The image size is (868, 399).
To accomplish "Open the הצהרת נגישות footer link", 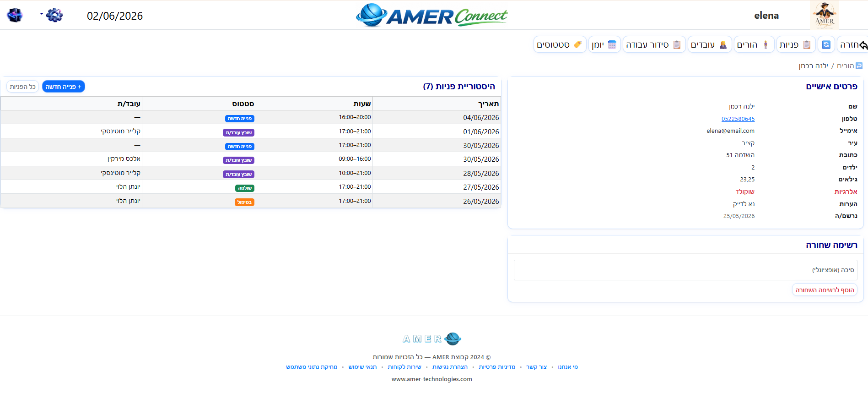I will [x=450, y=367].
